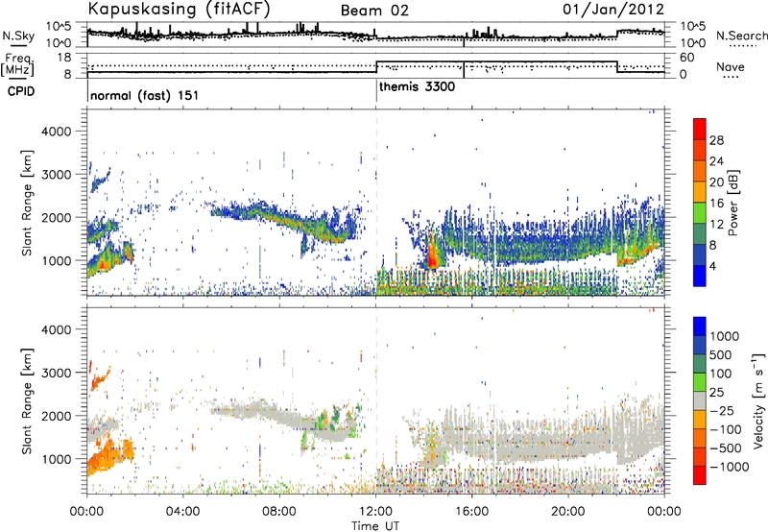Click the "Time UT" axis title

tap(375, 526)
